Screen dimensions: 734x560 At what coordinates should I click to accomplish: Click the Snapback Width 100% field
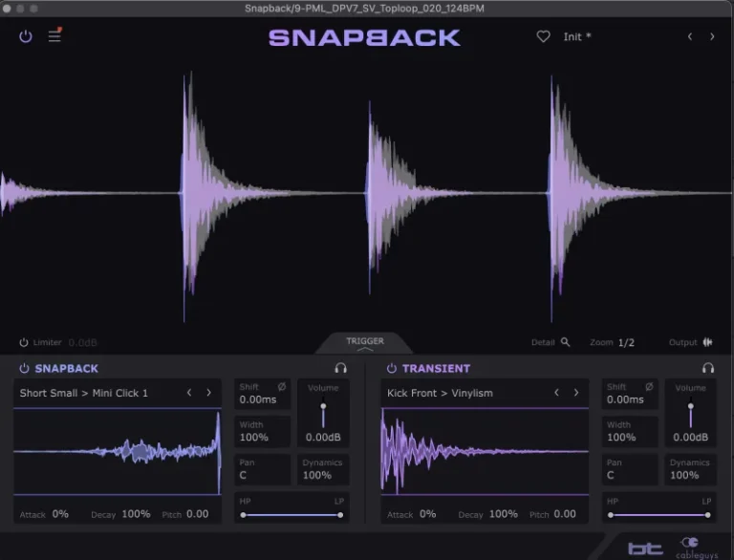(262, 431)
